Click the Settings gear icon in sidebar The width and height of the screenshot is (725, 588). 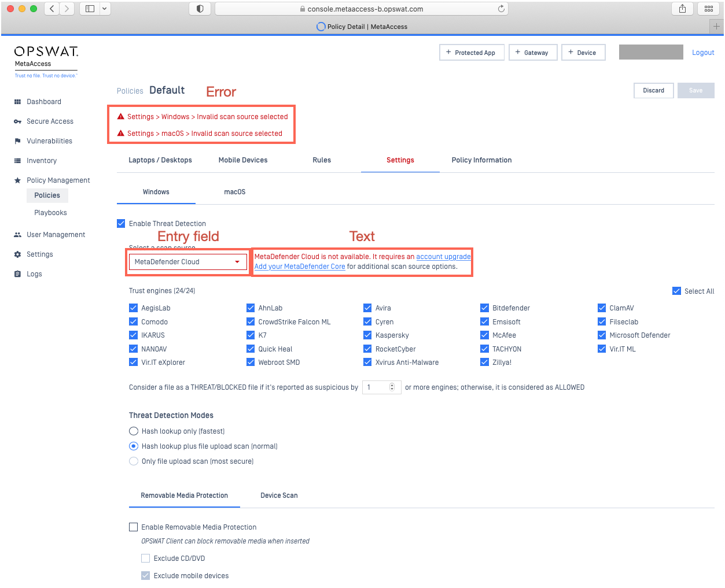(x=17, y=254)
